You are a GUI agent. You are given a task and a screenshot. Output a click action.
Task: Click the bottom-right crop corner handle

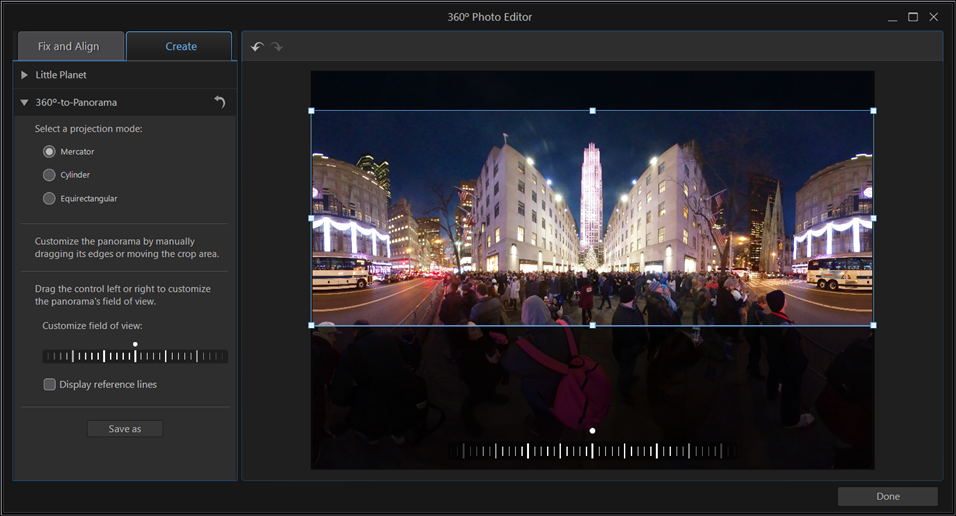(873, 325)
